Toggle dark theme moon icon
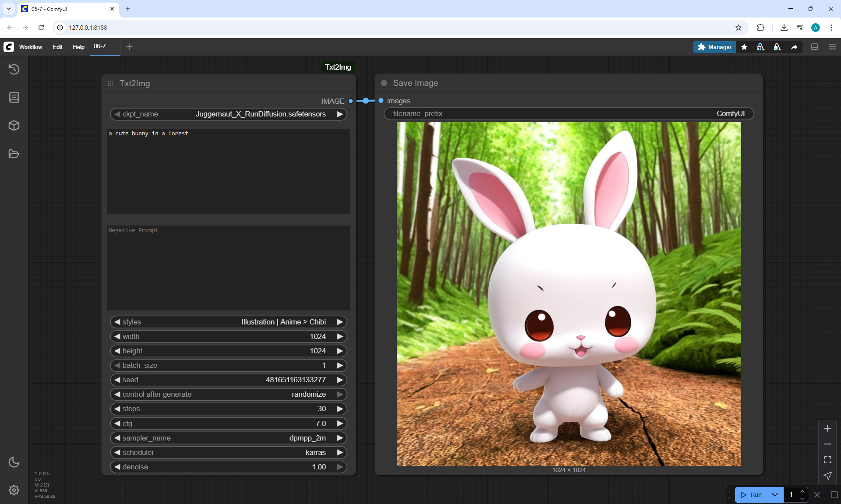841x504 pixels. coord(14,462)
